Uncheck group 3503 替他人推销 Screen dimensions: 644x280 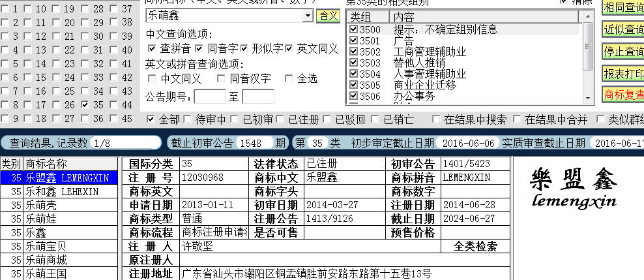[x=354, y=63]
